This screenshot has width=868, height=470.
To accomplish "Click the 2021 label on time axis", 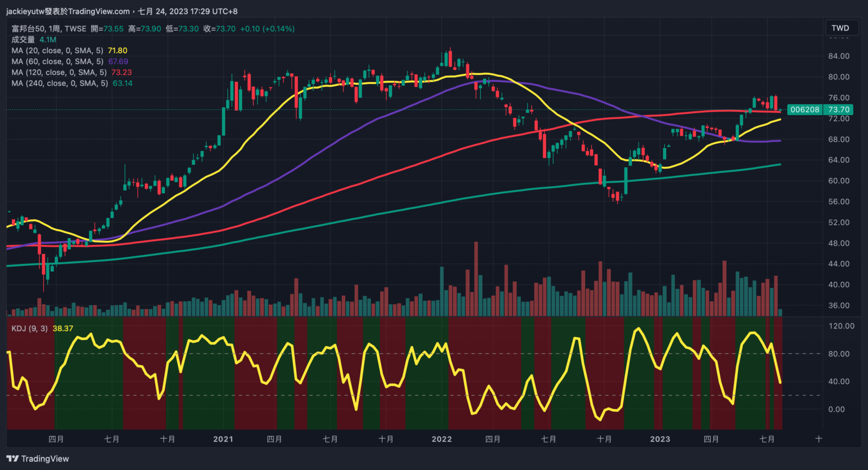I will point(223,439).
